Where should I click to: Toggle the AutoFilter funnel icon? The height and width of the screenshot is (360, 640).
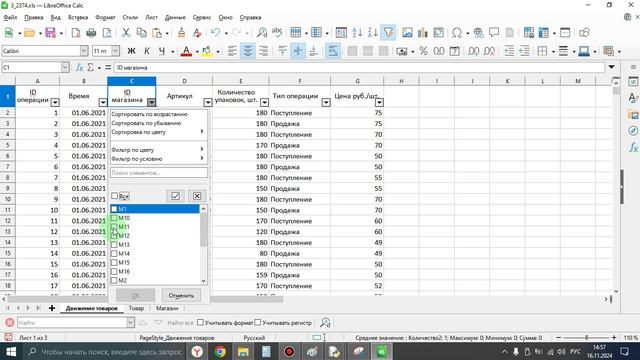[389, 33]
